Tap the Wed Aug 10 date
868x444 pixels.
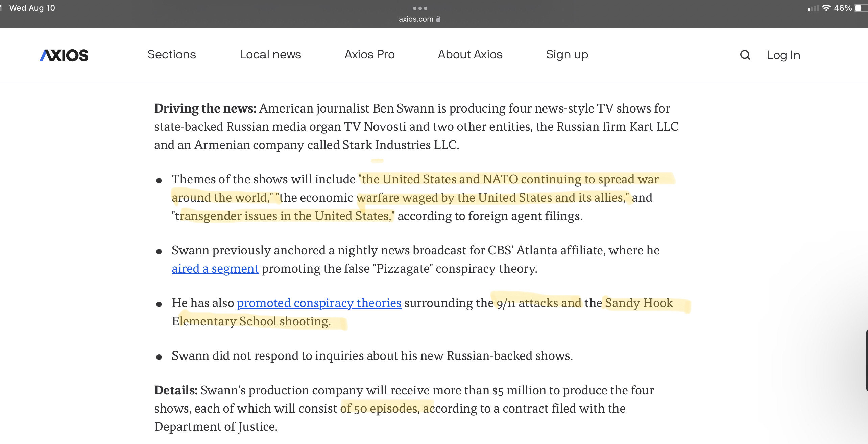click(x=32, y=8)
